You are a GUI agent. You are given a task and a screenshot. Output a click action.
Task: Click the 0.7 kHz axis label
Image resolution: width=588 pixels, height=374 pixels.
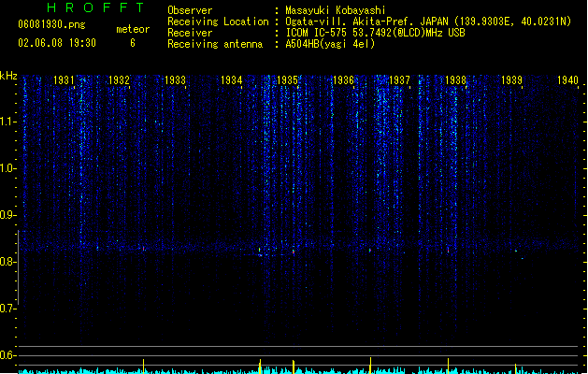pos(7,309)
